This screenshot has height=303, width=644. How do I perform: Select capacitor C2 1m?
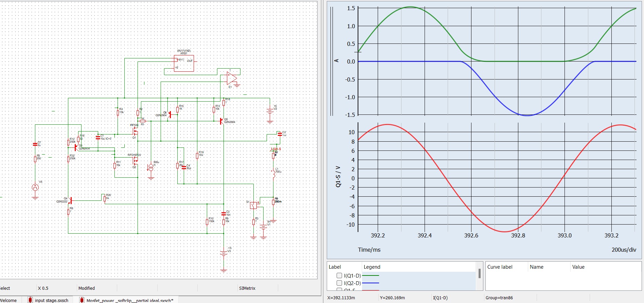[280, 134]
